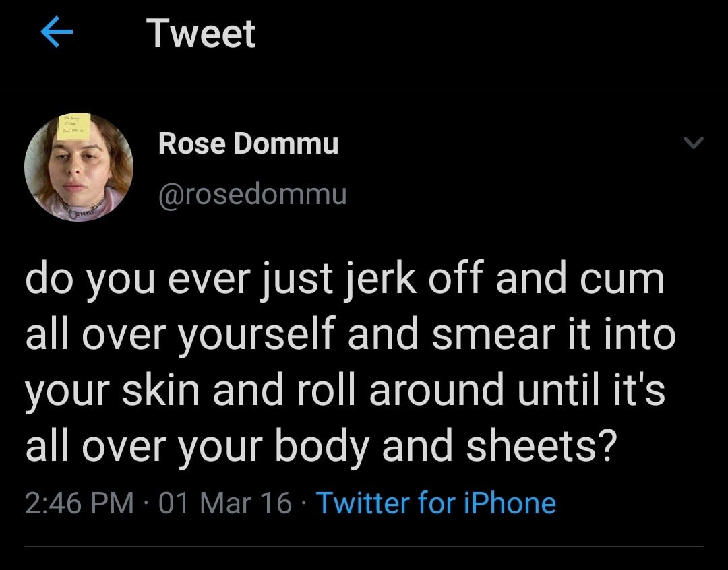Tap the first line of the tweet text
The height and width of the screenshot is (570, 728).
344,280
